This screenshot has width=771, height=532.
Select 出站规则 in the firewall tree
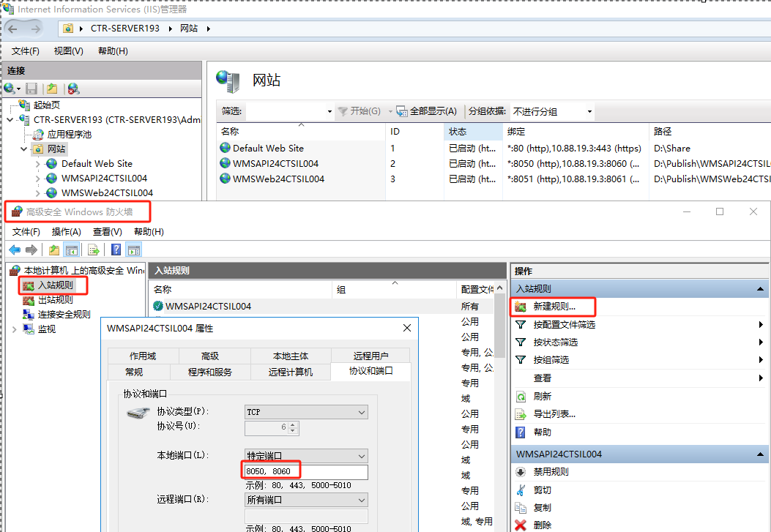(x=55, y=299)
